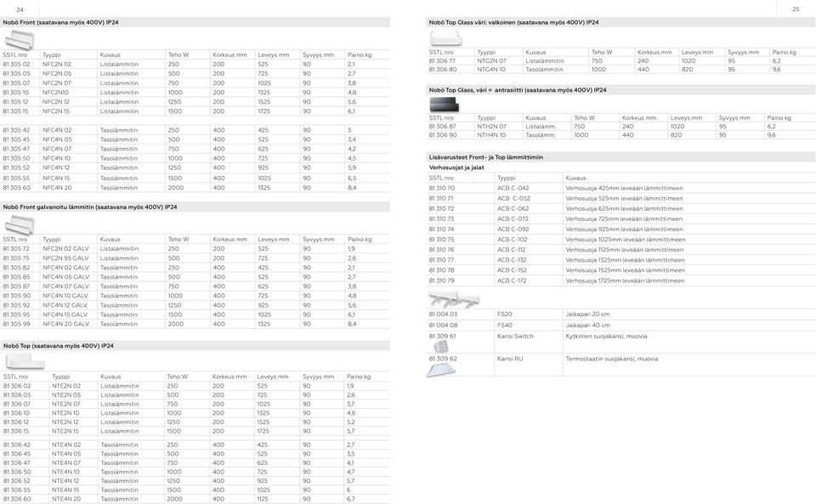This screenshot has width=816, height=504.
Task: Click 'Termostaatin suojakansi, muovia' description
Action: point(612,359)
